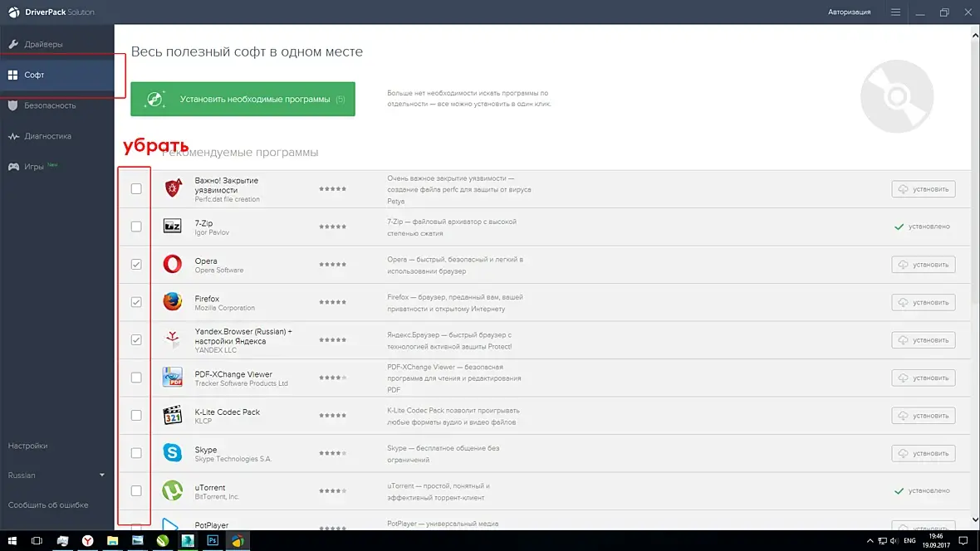The width and height of the screenshot is (980, 551).
Task: Install Yandex.Browser via установить button
Action: point(924,340)
